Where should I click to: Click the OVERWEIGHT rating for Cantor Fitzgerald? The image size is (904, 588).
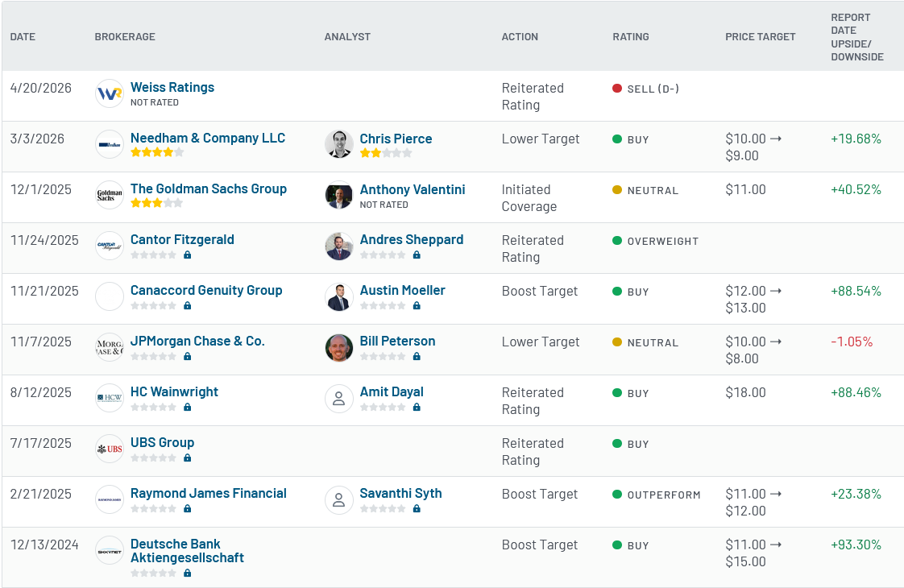pos(663,241)
